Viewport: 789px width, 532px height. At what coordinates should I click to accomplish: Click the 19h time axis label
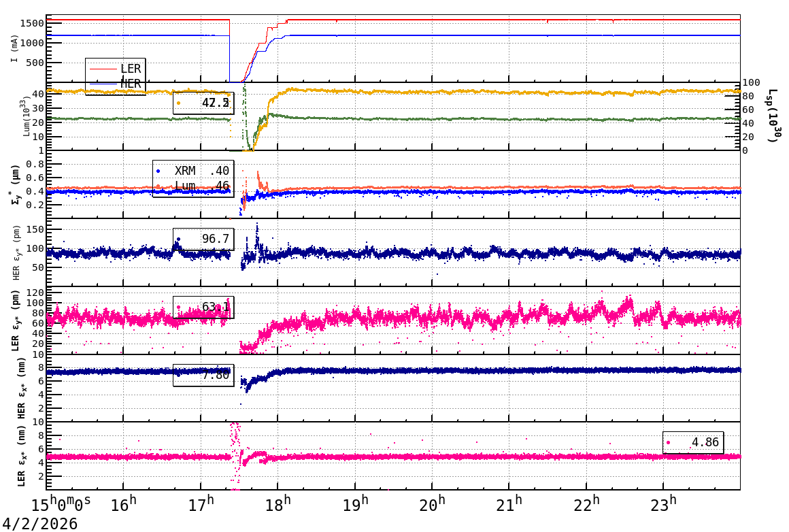click(355, 504)
